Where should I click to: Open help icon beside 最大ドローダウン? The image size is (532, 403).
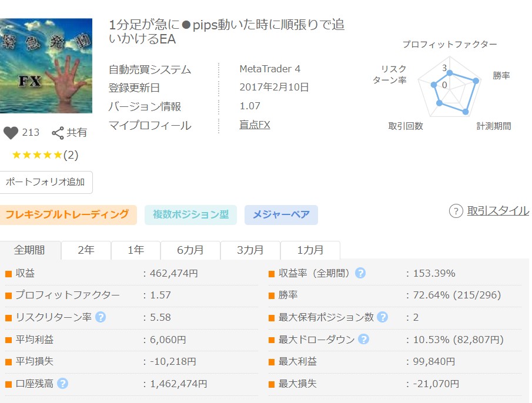pyautogui.click(x=364, y=340)
